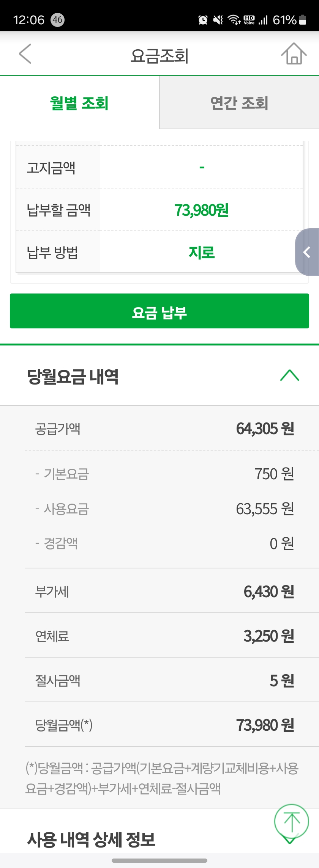Viewport: 319px width, 868px height.
Task: Tap the mute icon in status bar
Action: [x=218, y=20]
